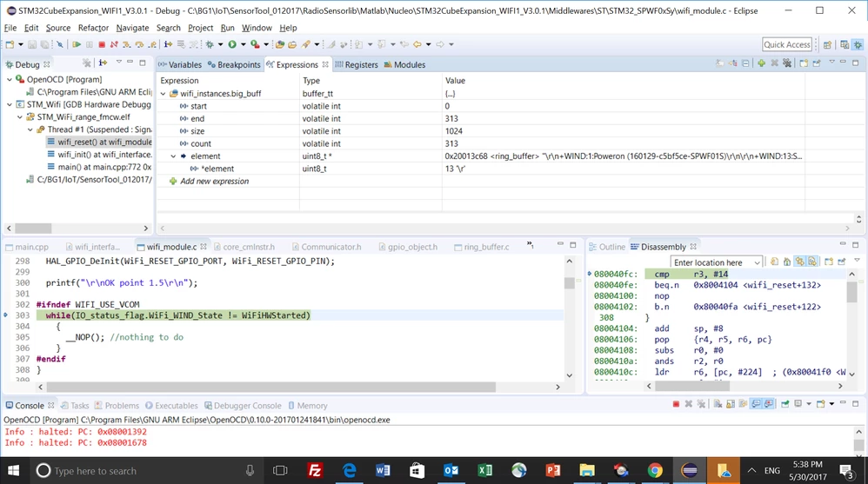
Task: Click the Step Into button
Action: click(x=127, y=44)
